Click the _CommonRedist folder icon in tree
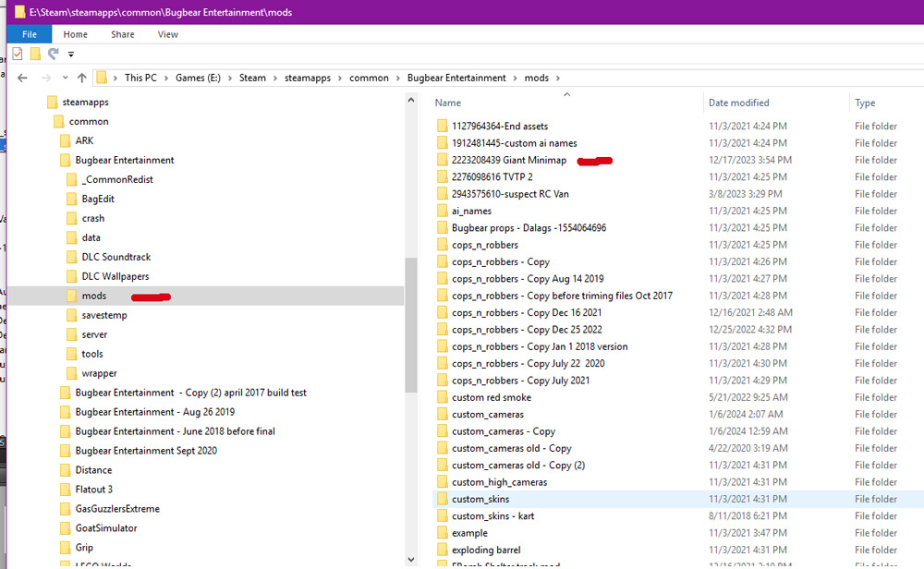This screenshot has width=924, height=569. click(72, 179)
